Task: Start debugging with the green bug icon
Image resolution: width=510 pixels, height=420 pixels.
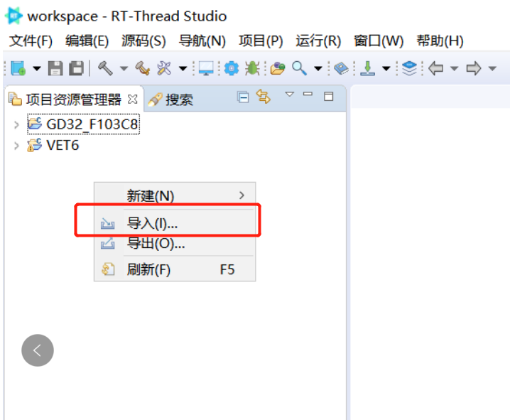Action: tap(252, 68)
